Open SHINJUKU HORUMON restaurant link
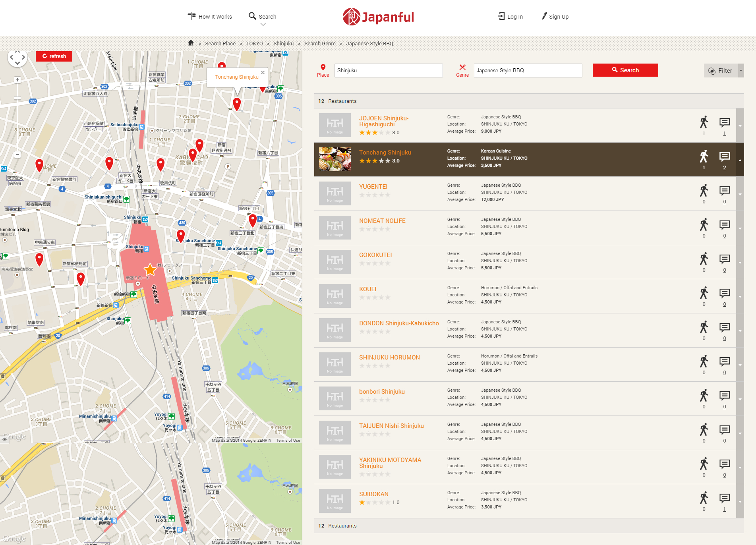Image resolution: width=756 pixels, height=545 pixels. 389,358
